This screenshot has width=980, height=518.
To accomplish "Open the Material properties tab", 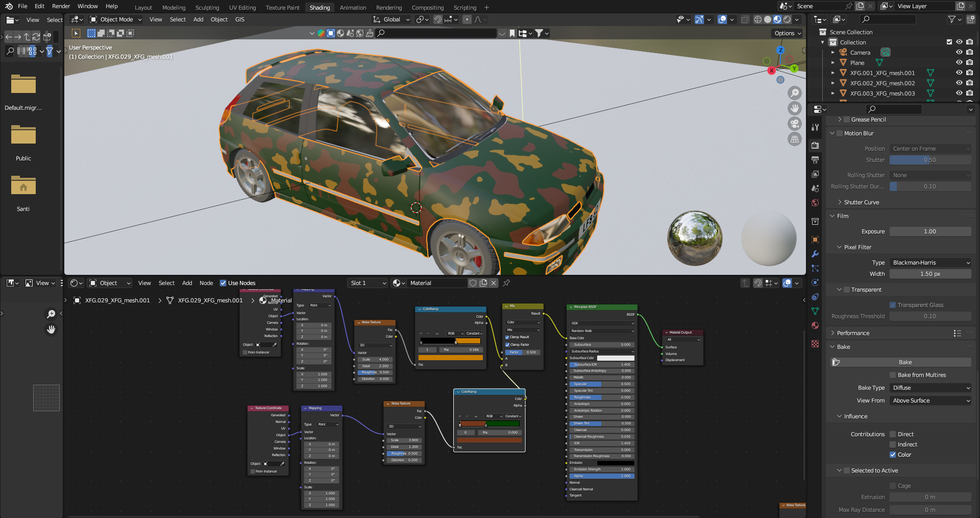I will pyautogui.click(x=815, y=325).
